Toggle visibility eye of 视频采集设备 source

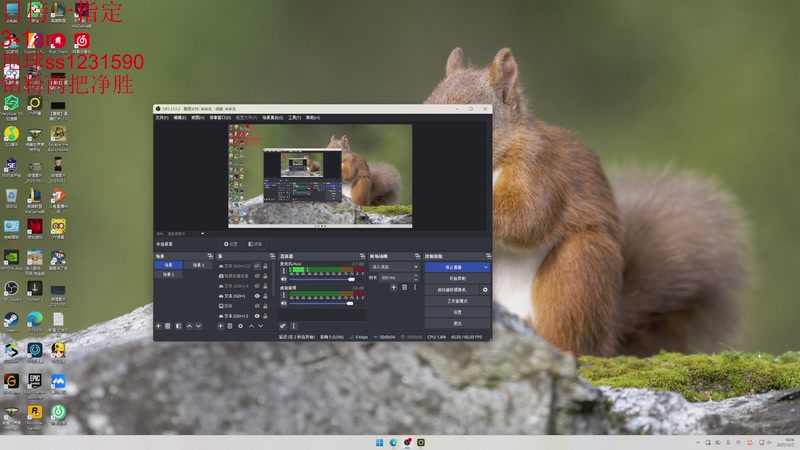click(257, 276)
